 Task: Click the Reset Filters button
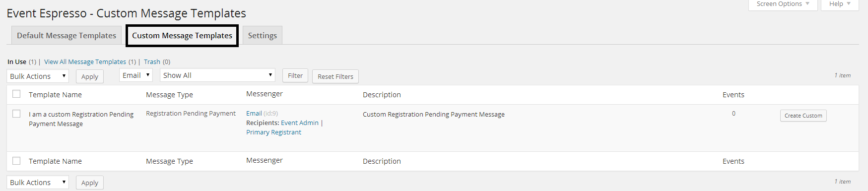335,76
